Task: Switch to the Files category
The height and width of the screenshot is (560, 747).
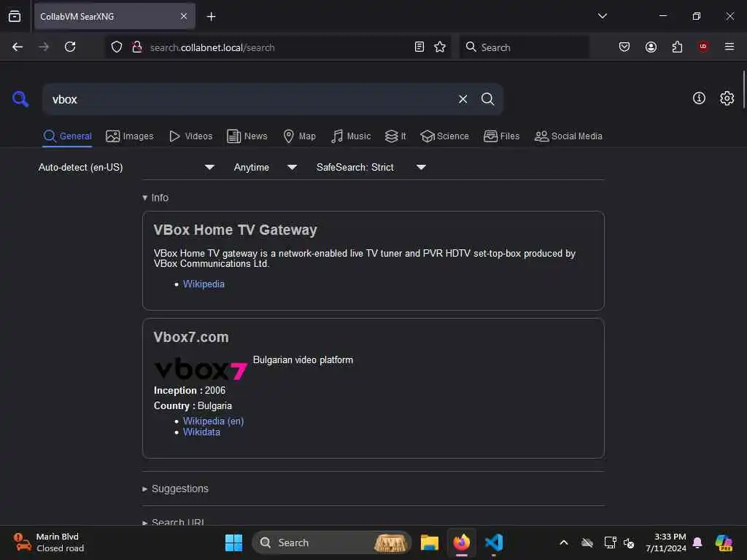Action: pyautogui.click(x=501, y=136)
